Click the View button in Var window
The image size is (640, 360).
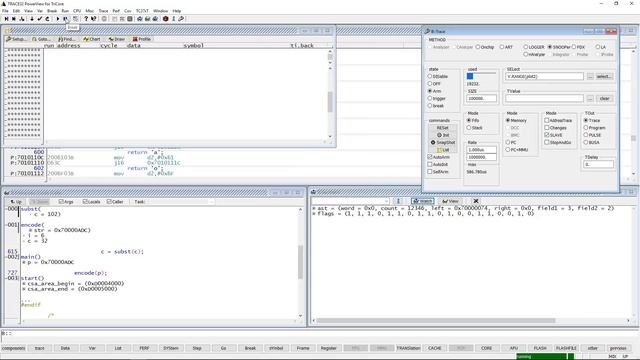pos(450,201)
